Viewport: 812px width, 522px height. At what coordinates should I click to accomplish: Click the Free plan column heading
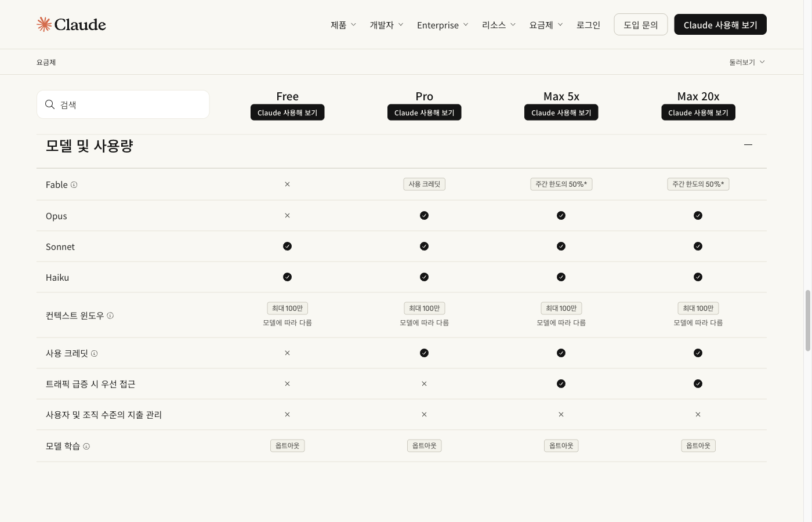tap(287, 96)
